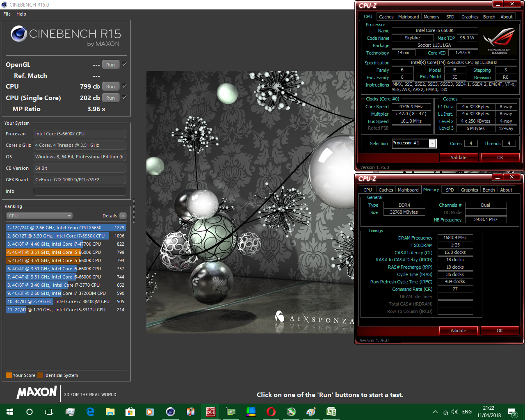Run the CPU (Single Core) benchmark
The image size is (525, 420).
111,98
